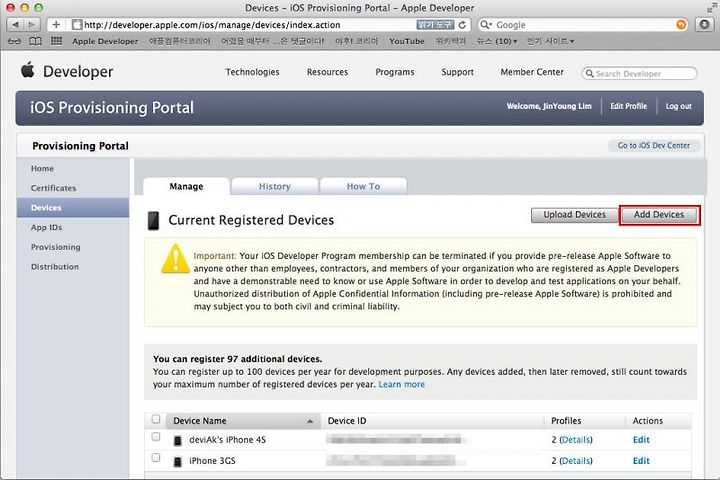The height and width of the screenshot is (480, 720).
Task: Reload the page with the refresh icon
Action: pyautogui.click(x=462, y=25)
